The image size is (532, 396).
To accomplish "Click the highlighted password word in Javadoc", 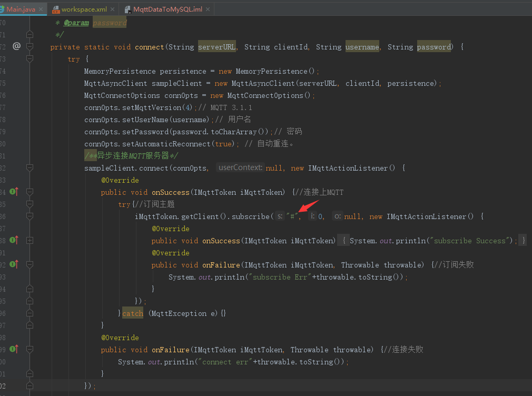I will (110, 23).
